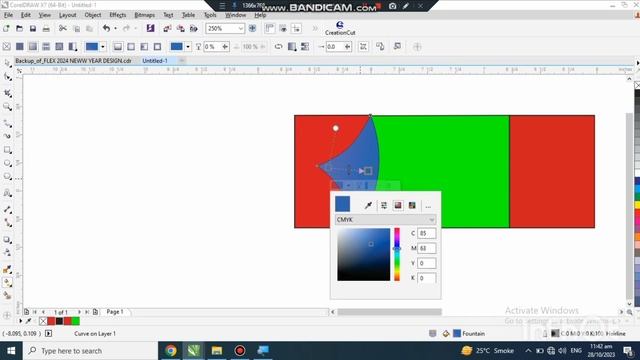Screen dimensions: 640x360
Task: Expand the node color dropdown arrow
Action: coord(188,47)
